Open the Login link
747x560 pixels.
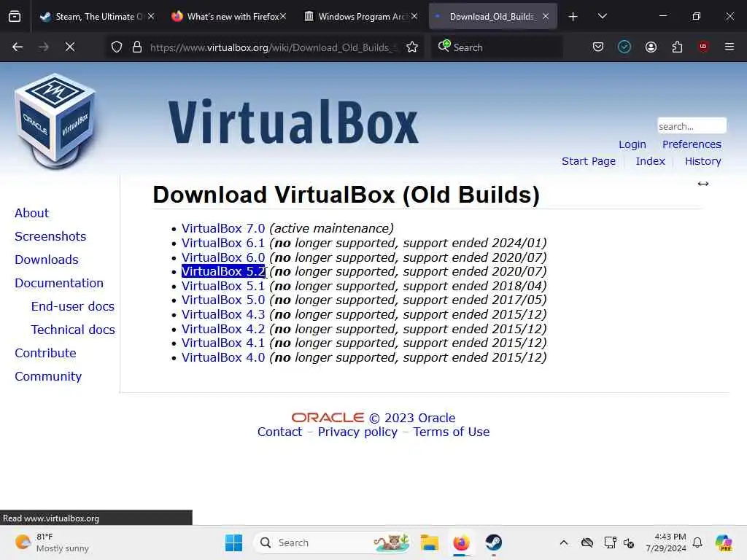click(x=632, y=144)
